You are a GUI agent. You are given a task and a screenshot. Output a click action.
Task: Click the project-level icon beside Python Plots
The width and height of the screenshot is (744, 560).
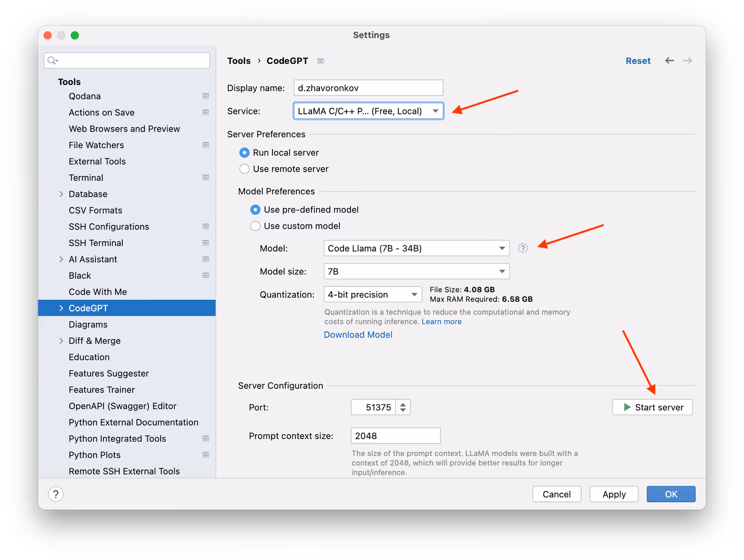(206, 455)
